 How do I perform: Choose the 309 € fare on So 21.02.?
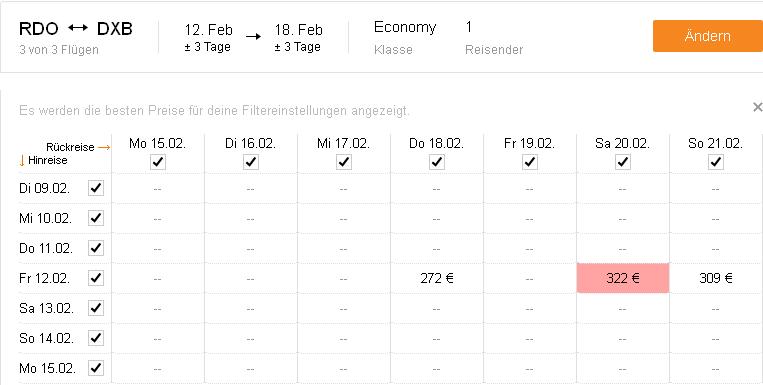click(x=716, y=278)
